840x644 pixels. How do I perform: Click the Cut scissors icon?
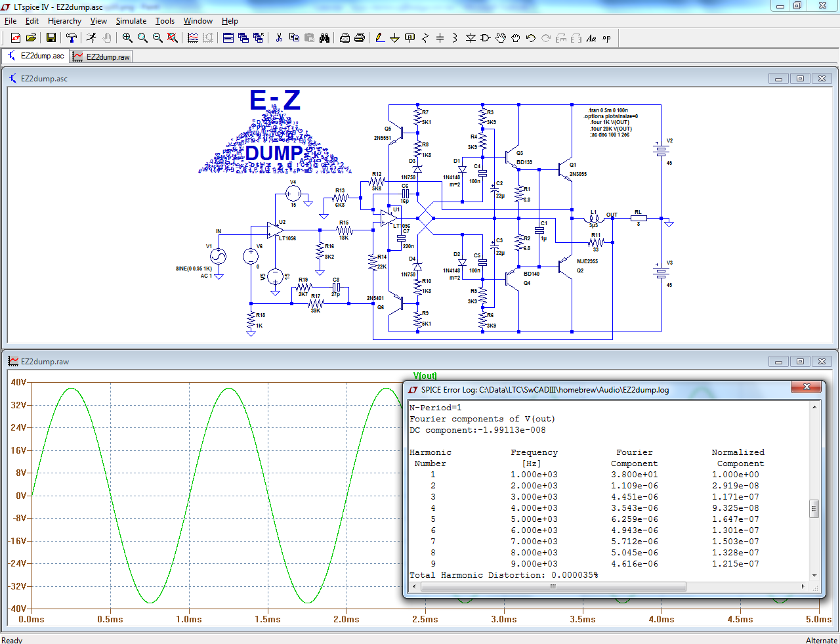[x=279, y=38]
